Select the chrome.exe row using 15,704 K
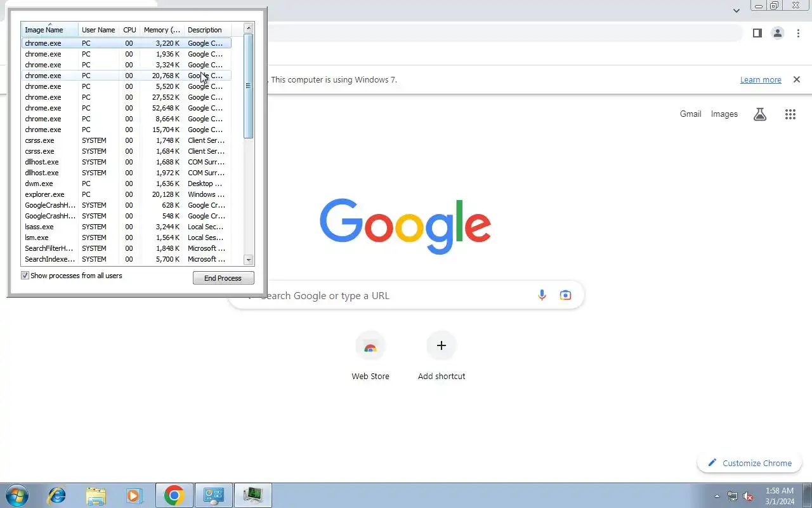Screen dimensions: 812x508 pyautogui.click(x=126, y=130)
